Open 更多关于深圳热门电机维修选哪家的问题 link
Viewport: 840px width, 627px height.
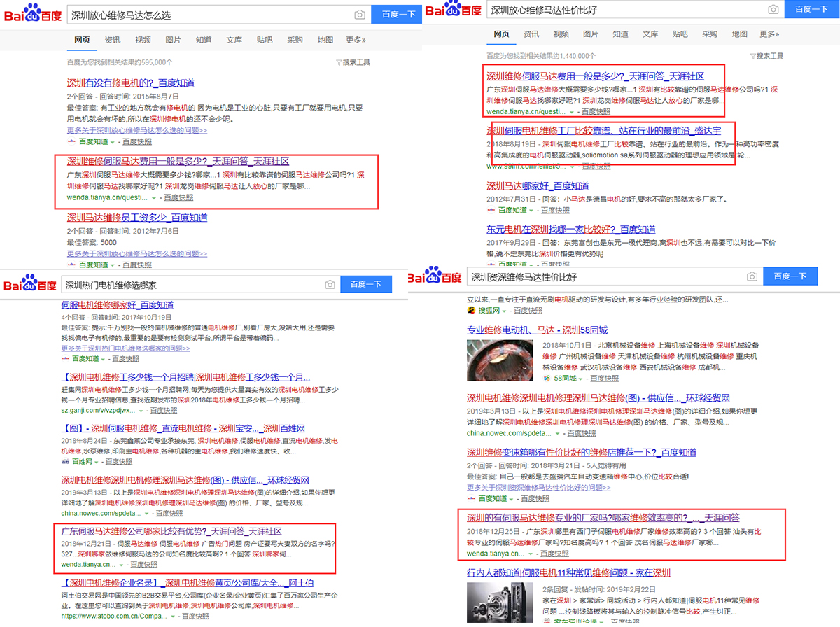[x=125, y=348]
